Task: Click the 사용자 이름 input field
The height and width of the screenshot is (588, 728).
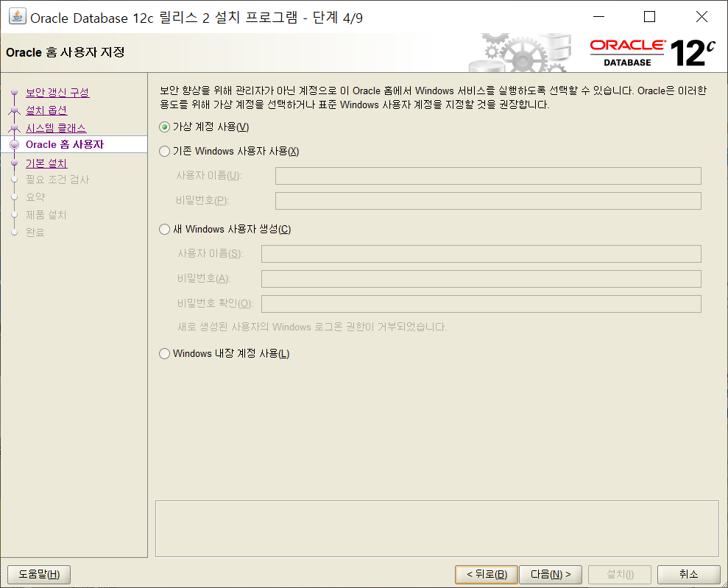Action: click(487, 176)
